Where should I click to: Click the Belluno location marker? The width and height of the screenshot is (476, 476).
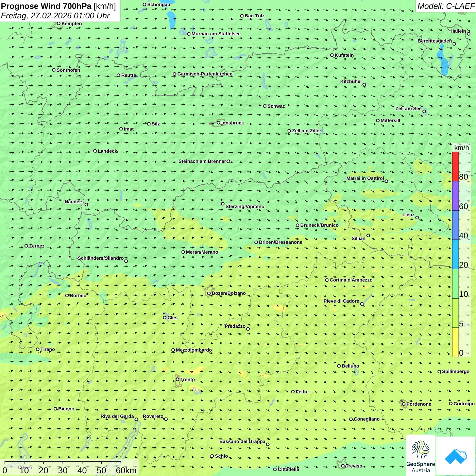[339, 366]
